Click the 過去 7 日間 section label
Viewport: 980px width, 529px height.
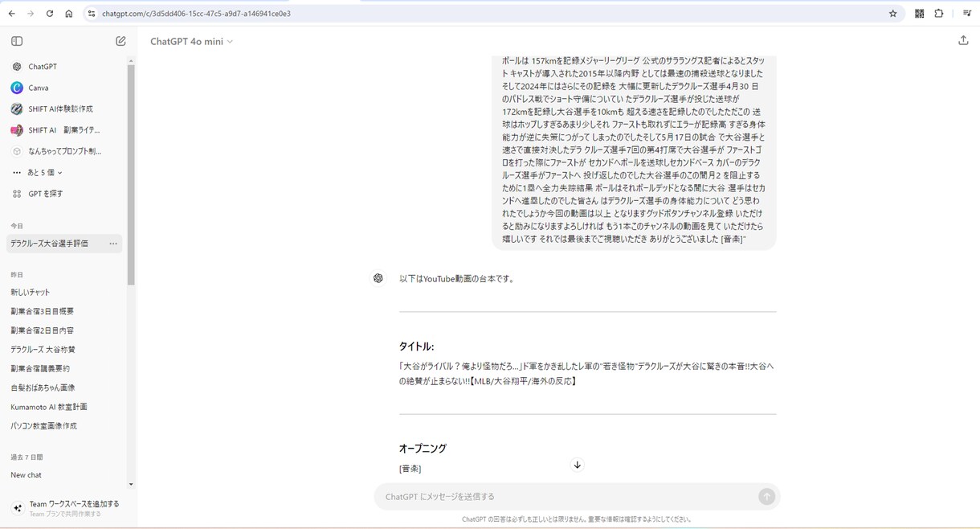point(27,457)
